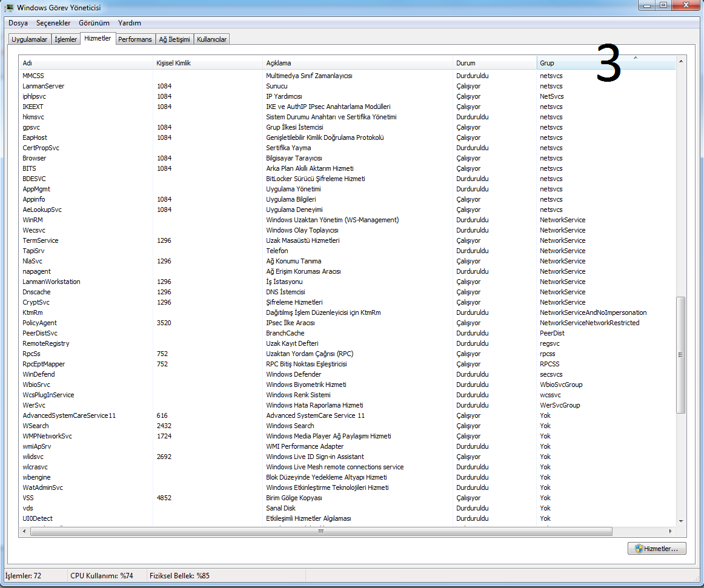Select the LanmanWorkstation service row
This screenshot has width=704, height=588.
point(347,282)
